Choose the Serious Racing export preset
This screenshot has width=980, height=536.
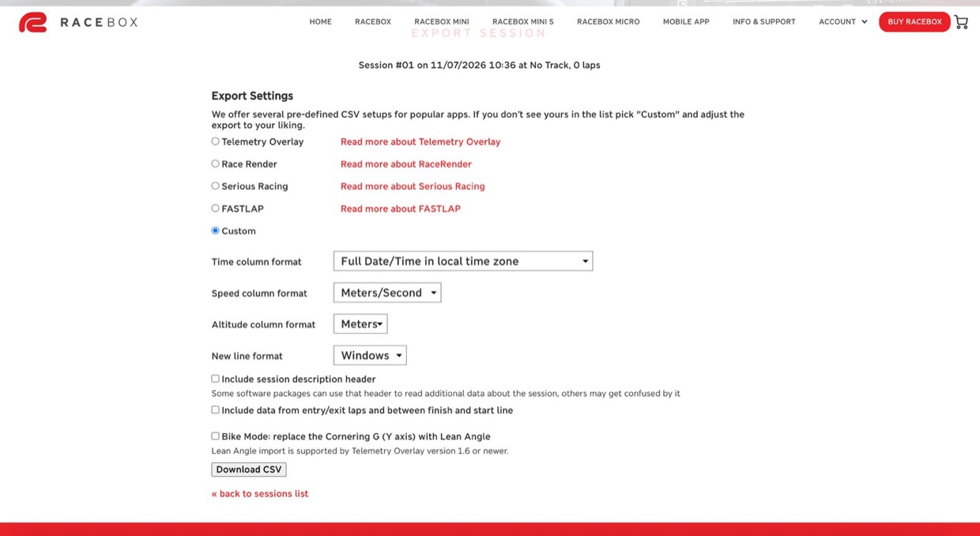(215, 186)
